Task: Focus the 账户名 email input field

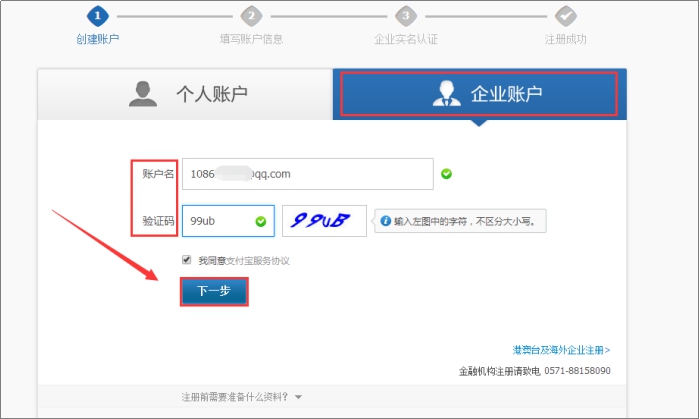Action: (x=307, y=173)
